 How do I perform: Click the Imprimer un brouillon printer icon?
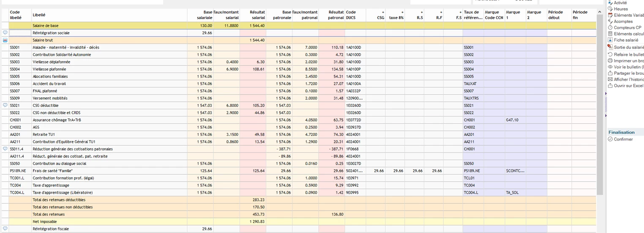click(610, 61)
